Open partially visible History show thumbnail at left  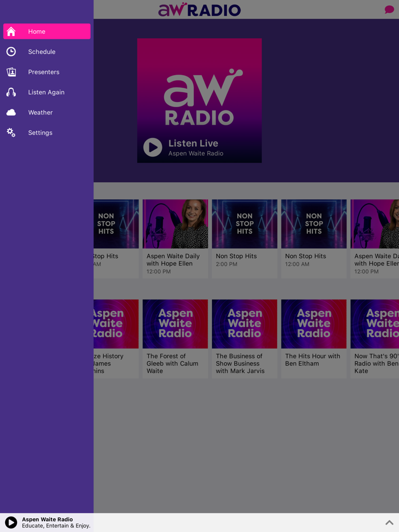(116, 324)
